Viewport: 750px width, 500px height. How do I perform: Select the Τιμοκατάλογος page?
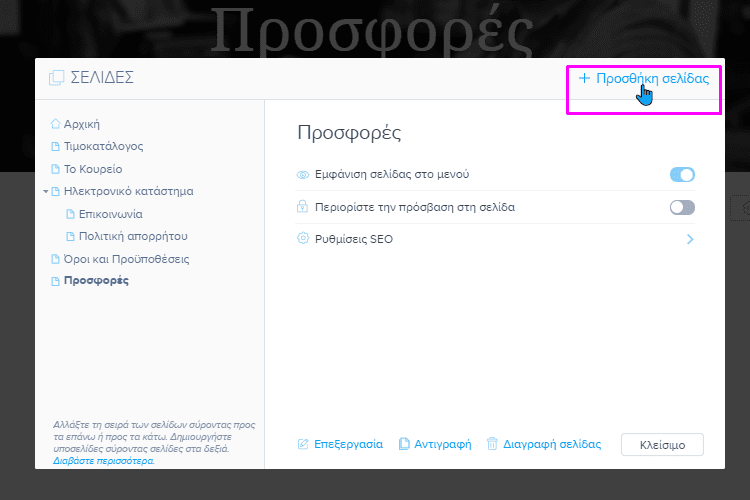[x=103, y=146]
